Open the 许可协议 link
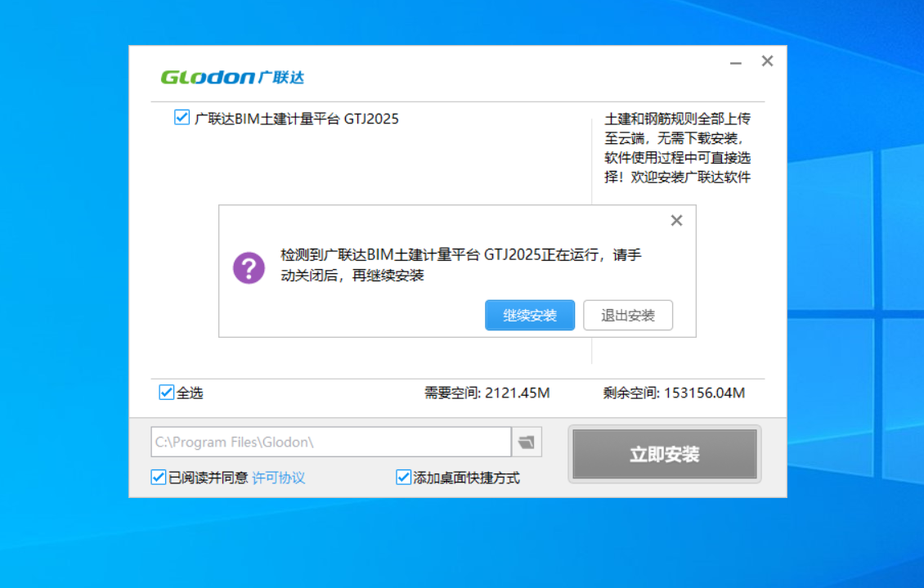This screenshot has width=924, height=588. coord(278,478)
